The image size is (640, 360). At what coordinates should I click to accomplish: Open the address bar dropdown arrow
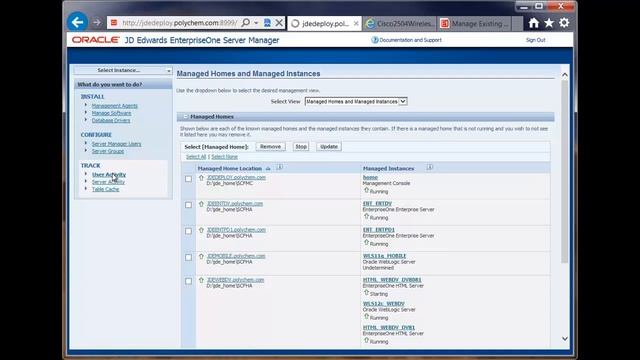(x=256, y=23)
